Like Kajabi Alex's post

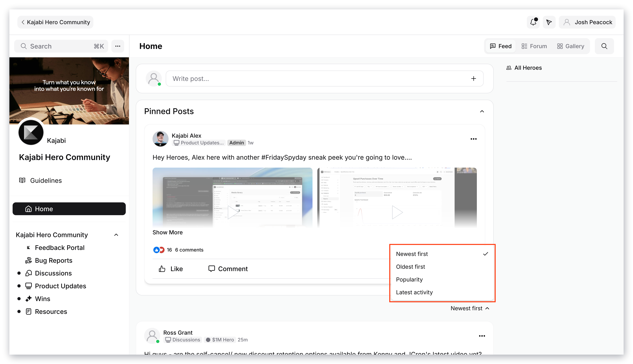[x=171, y=269]
